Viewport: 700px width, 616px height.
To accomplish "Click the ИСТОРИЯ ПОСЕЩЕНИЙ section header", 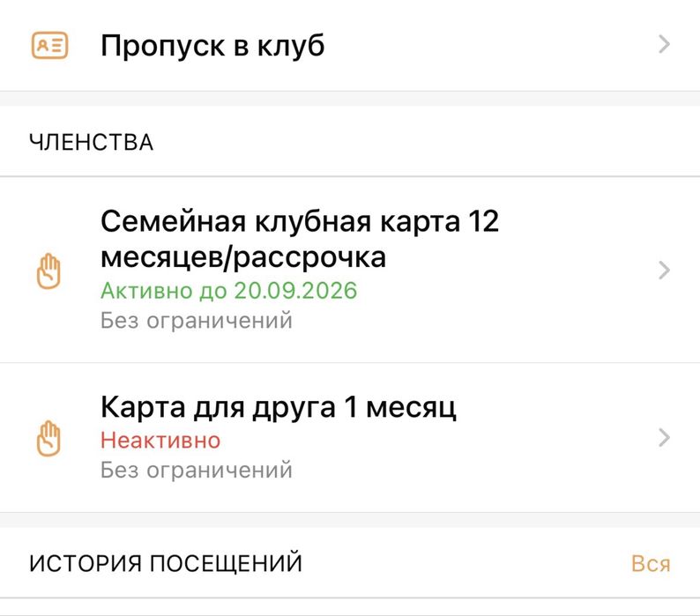I will [x=166, y=563].
